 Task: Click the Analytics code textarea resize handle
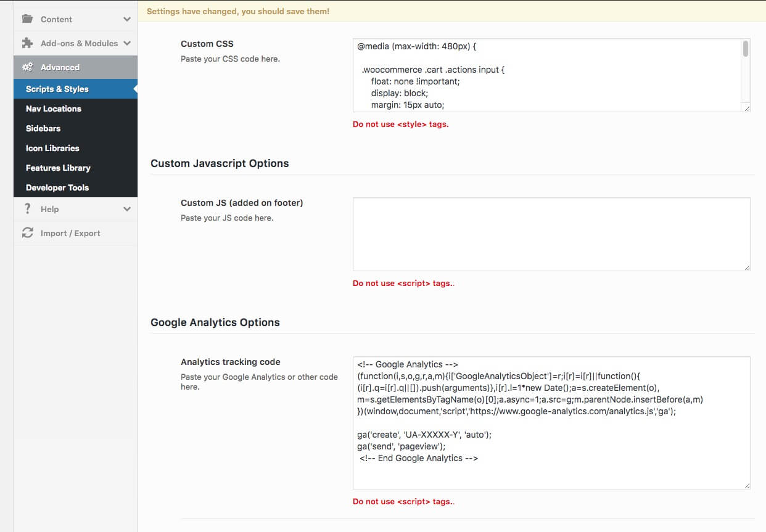746,485
